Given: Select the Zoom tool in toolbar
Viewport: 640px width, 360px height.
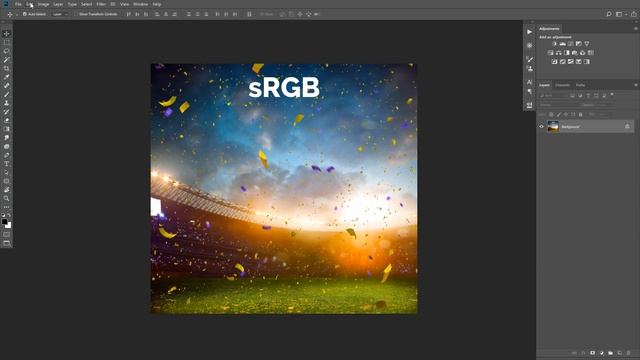Looking at the screenshot, I should 7,198.
